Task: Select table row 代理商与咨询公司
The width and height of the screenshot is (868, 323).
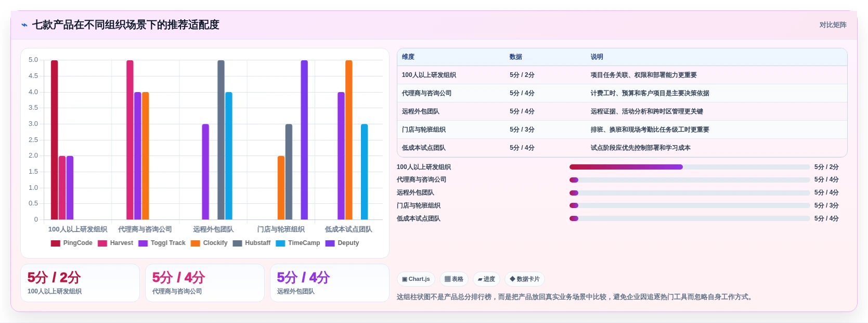Action: pos(622,94)
